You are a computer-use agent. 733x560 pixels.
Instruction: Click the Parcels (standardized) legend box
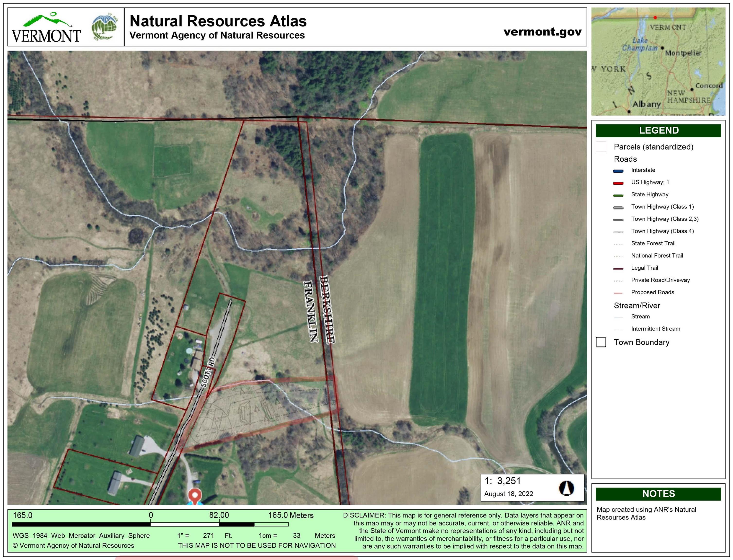pyautogui.click(x=601, y=147)
